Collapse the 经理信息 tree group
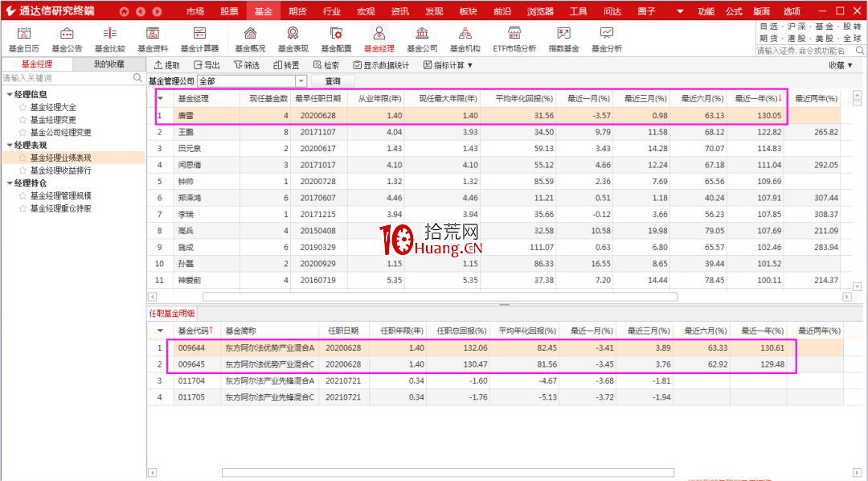 click(10, 95)
